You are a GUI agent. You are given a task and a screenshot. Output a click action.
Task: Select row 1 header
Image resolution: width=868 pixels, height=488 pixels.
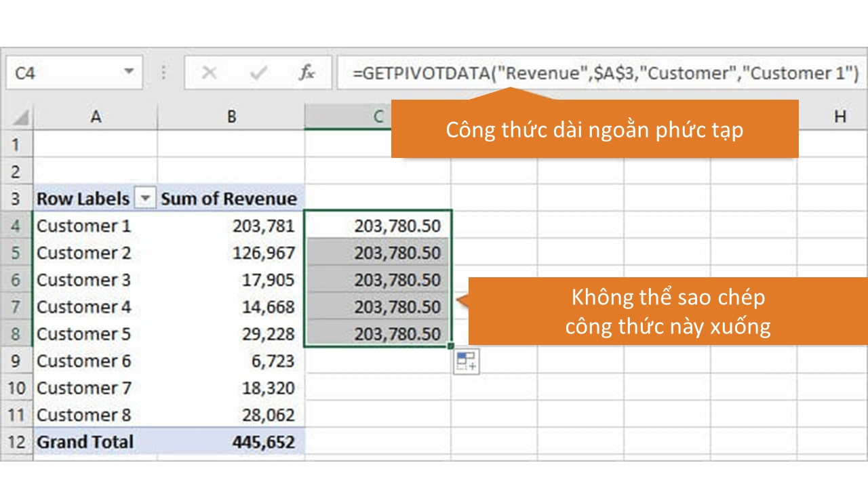click(16, 144)
